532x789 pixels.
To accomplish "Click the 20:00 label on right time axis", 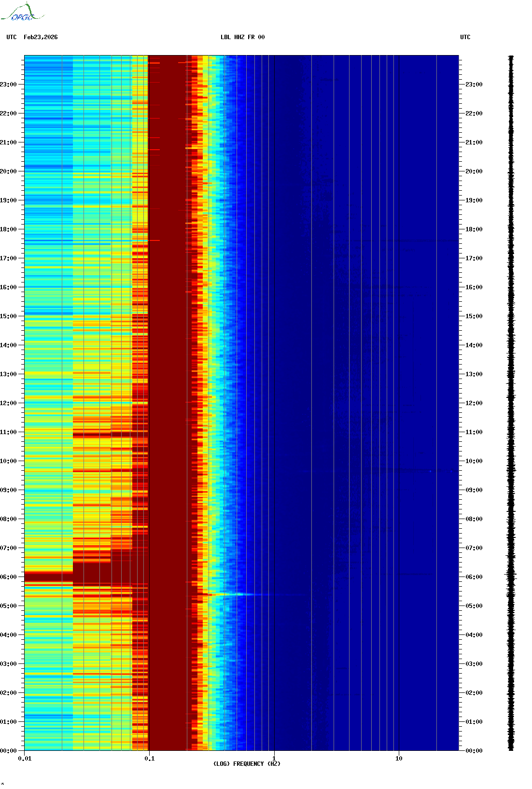I will 474,171.
